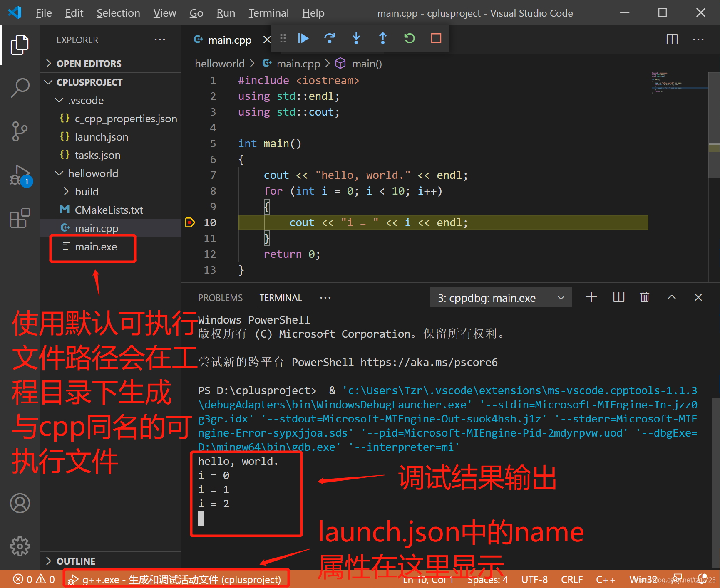
Task: Open the File menu
Action: point(44,13)
